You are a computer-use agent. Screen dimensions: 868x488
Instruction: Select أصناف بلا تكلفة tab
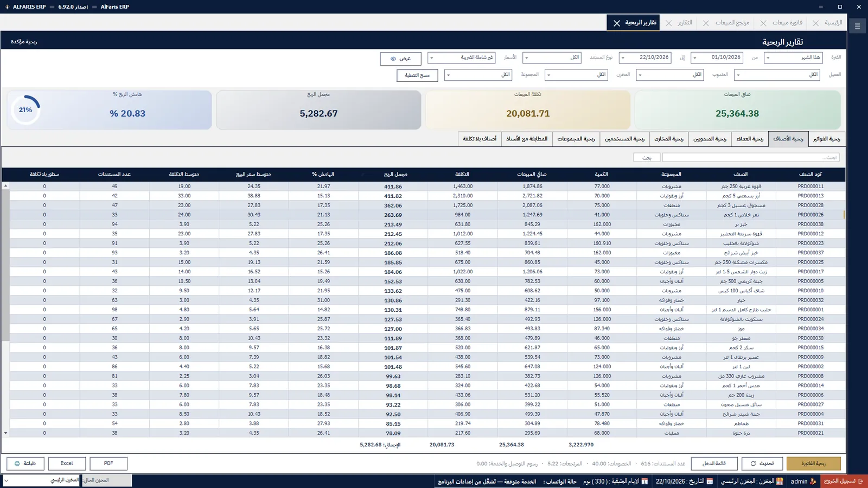point(480,139)
